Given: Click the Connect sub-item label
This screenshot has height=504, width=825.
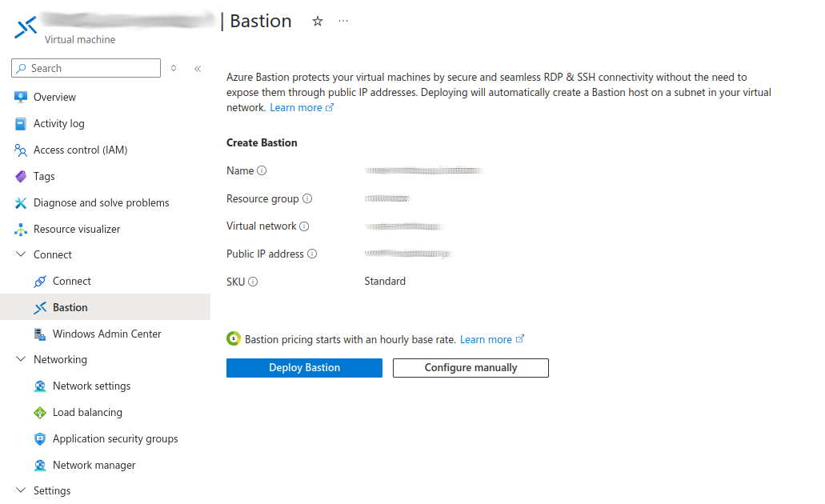Looking at the screenshot, I should tap(71, 281).
